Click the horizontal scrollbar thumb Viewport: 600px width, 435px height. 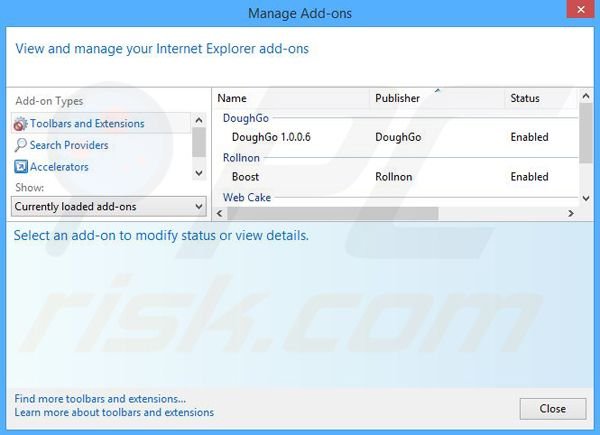click(333, 213)
